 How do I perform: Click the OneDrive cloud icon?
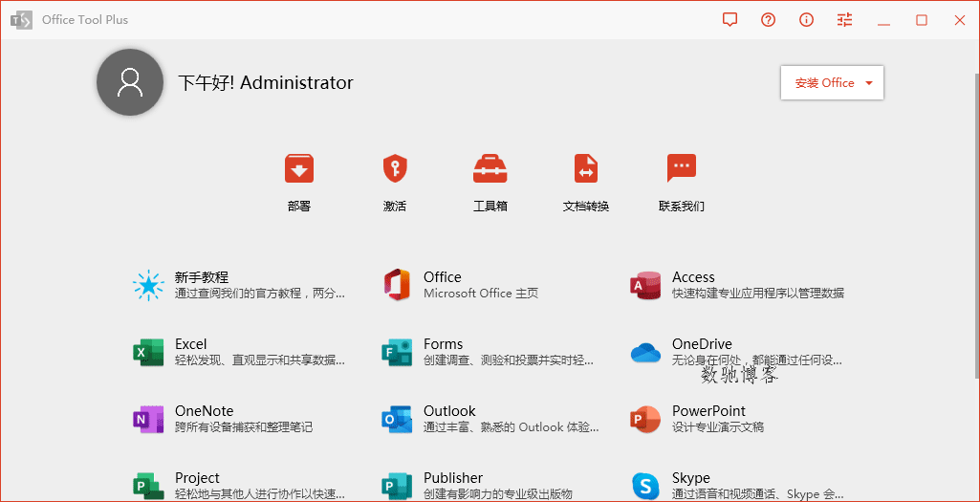pos(645,353)
